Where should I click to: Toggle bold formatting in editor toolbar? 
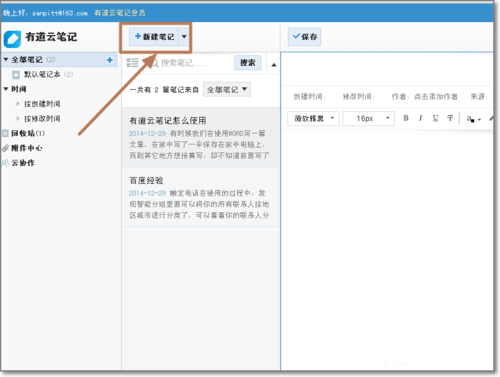(406, 118)
